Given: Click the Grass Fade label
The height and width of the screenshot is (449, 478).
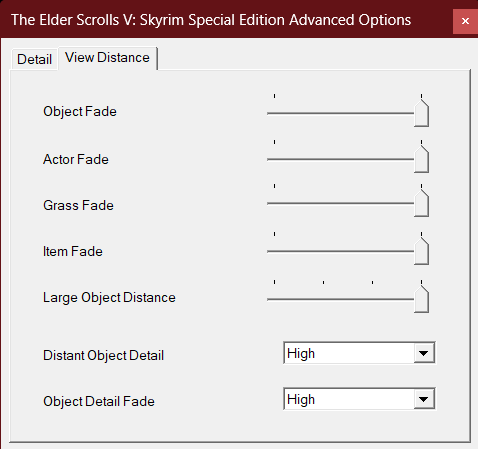Looking at the screenshot, I should (x=78, y=205).
